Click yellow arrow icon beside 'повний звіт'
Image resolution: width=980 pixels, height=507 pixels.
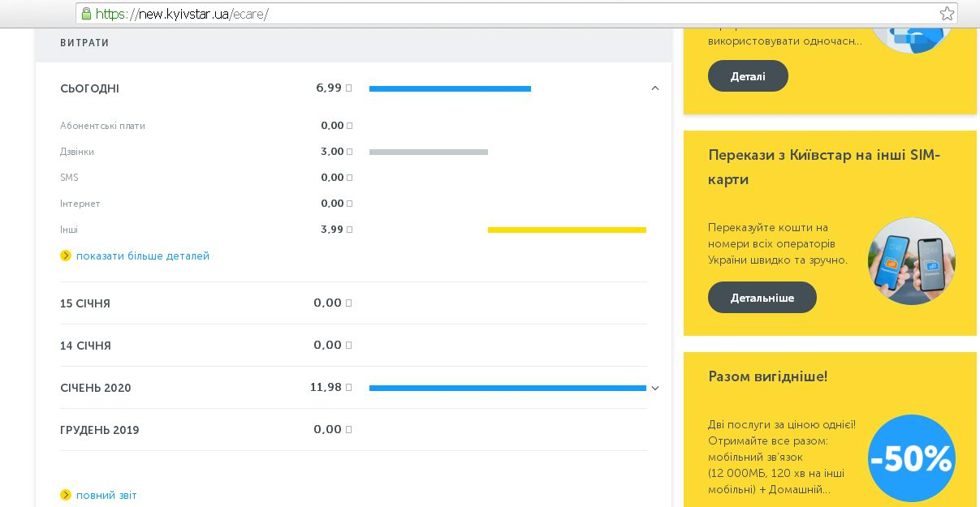pyautogui.click(x=66, y=495)
